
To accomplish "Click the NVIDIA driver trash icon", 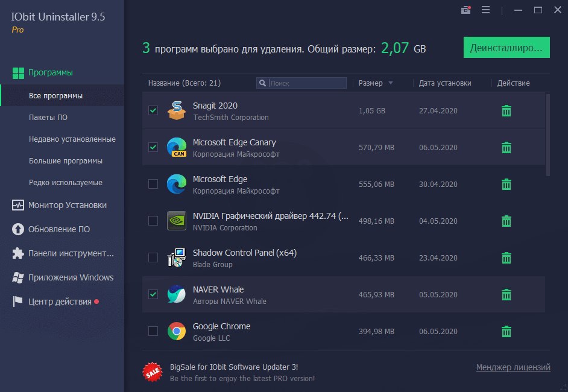I will (506, 221).
